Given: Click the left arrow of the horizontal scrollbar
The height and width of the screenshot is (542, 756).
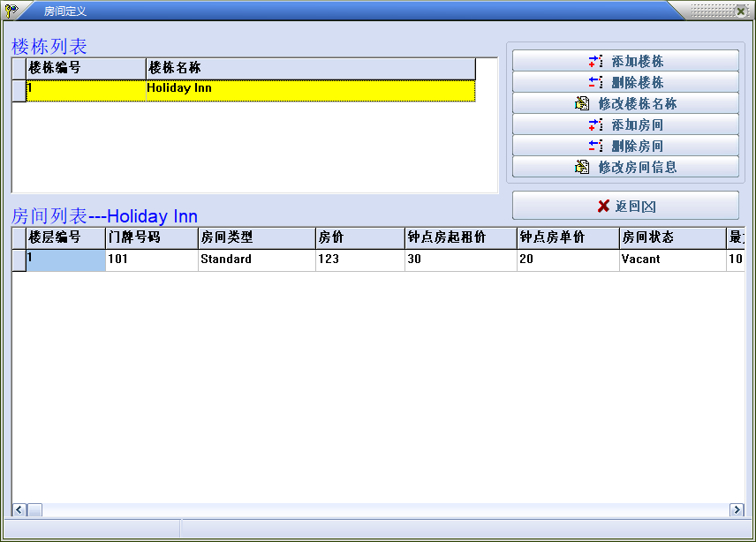Looking at the screenshot, I should tap(19, 509).
